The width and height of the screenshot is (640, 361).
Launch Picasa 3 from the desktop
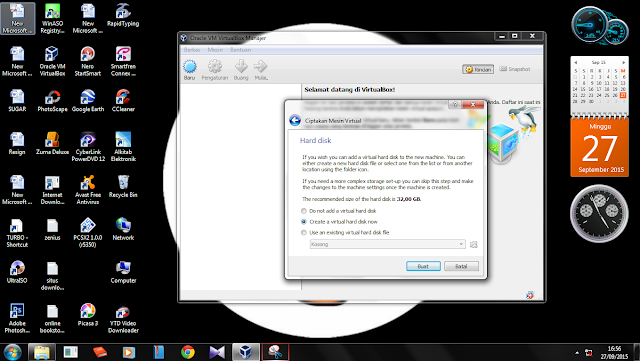(x=87, y=315)
